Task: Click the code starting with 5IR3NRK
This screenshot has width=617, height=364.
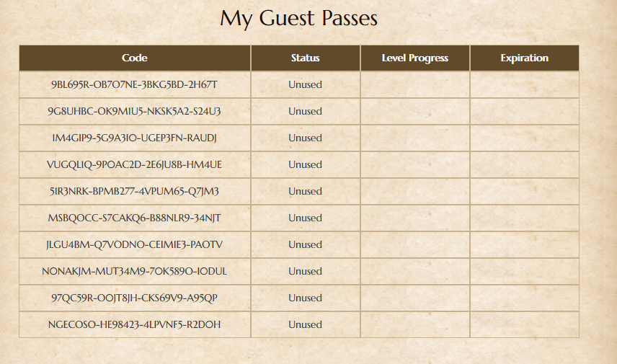Action: click(134, 191)
